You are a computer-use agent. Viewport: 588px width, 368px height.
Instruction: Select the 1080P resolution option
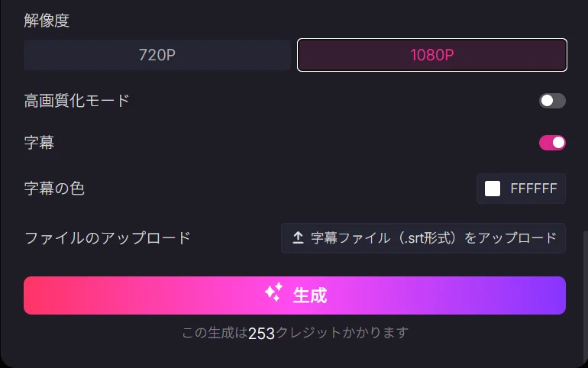tap(432, 55)
